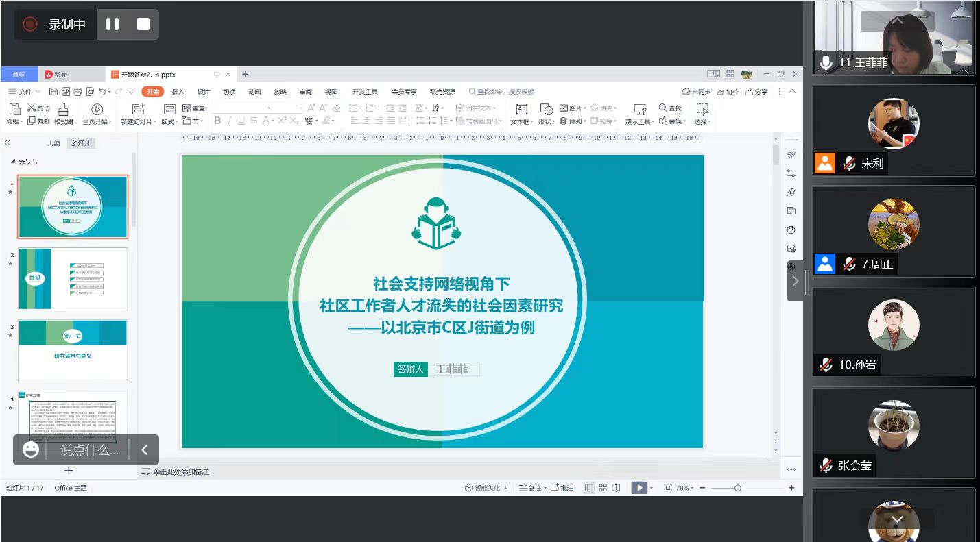Unmute participant 宋利's microphone
This screenshot has height=542, width=980.
pyautogui.click(x=849, y=164)
